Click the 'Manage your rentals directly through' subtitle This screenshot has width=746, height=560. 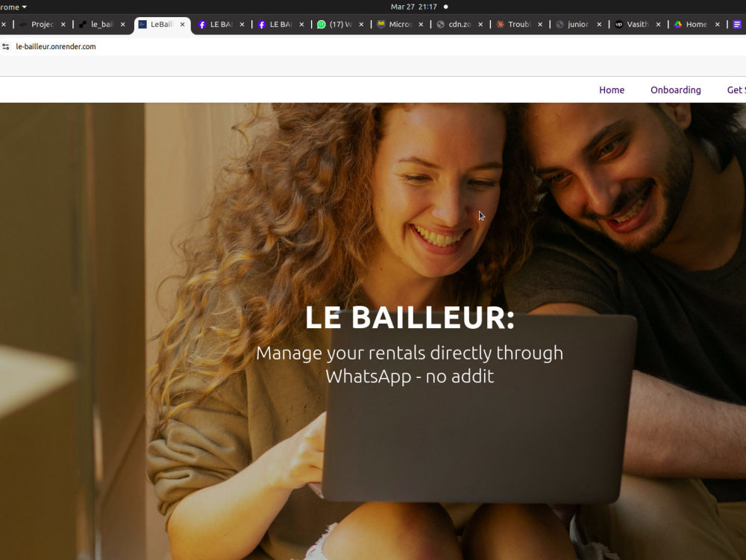click(x=410, y=353)
